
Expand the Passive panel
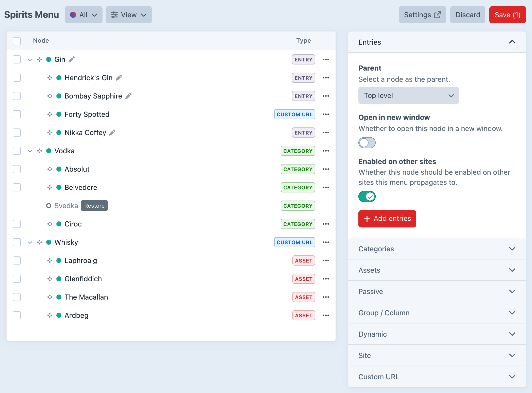[x=437, y=291]
